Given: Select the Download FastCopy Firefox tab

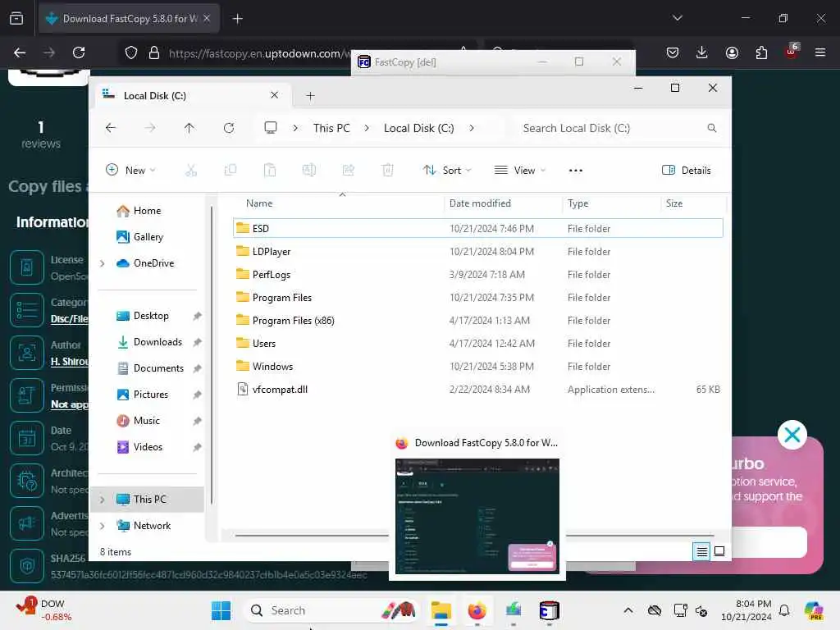Looking at the screenshot, I should click(x=129, y=18).
